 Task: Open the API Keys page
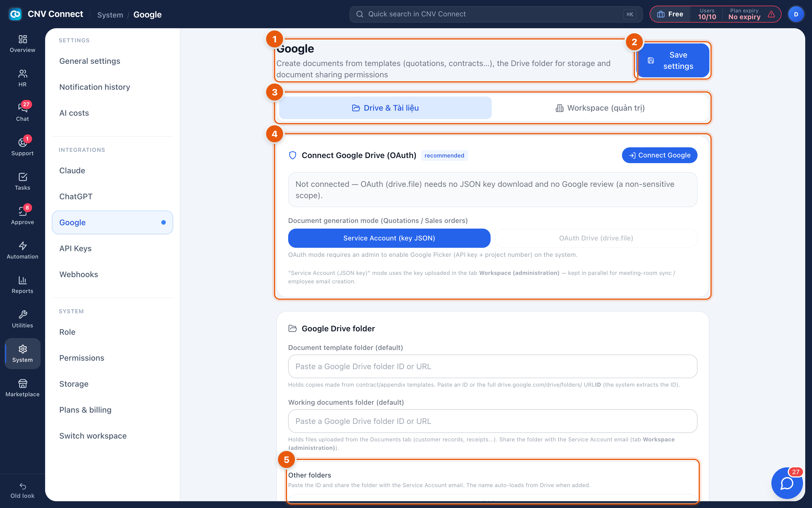point(112,248)
